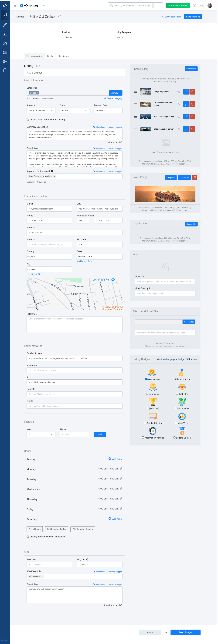Open the home dashboard from sidebar
Viewport: 218px width, 644px height.
coord(5,6)
